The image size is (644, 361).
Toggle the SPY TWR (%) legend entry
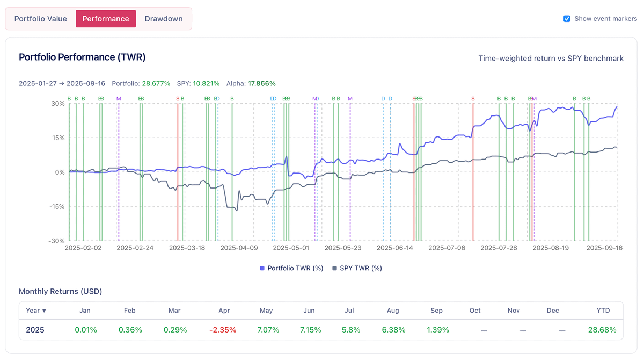(x=357, y=268)
